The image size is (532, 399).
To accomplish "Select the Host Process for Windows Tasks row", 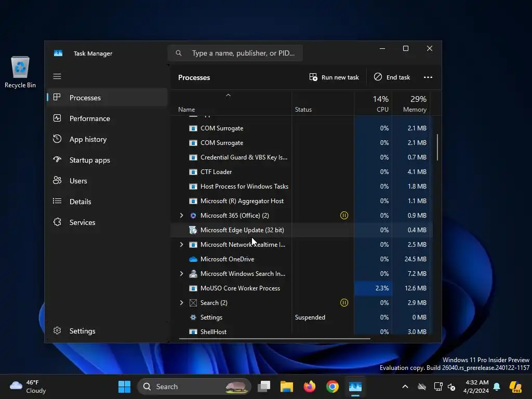I will 301,187.
